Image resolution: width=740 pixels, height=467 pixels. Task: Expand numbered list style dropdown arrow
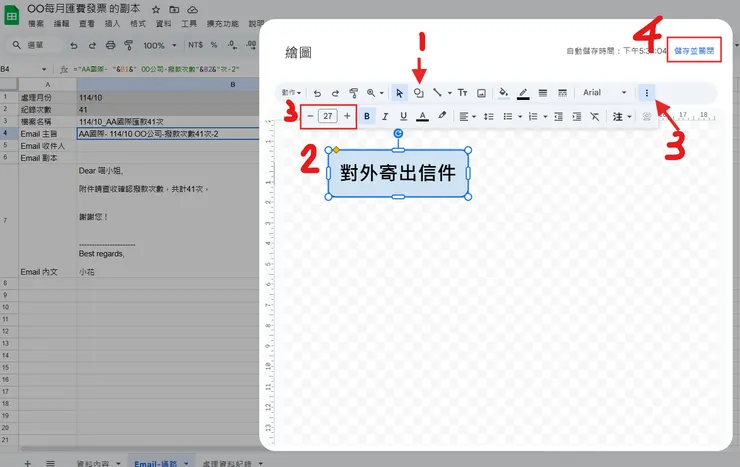pyautogui.click(x=545, y=117)
